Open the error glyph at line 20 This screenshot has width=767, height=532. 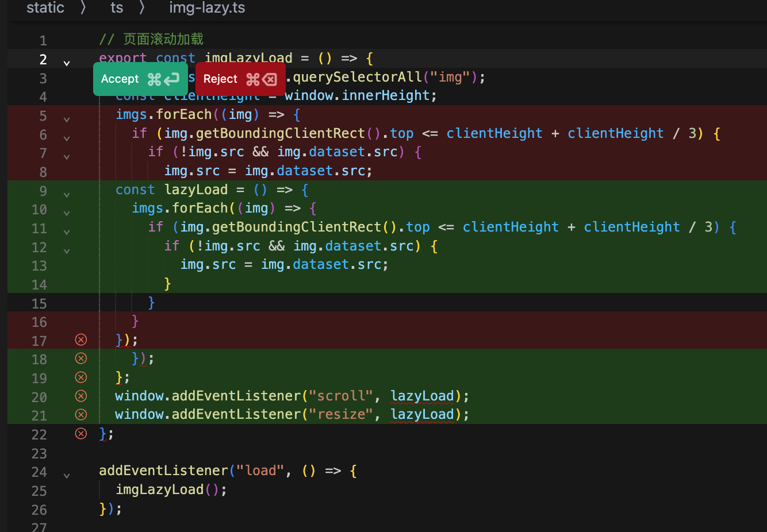81,396
